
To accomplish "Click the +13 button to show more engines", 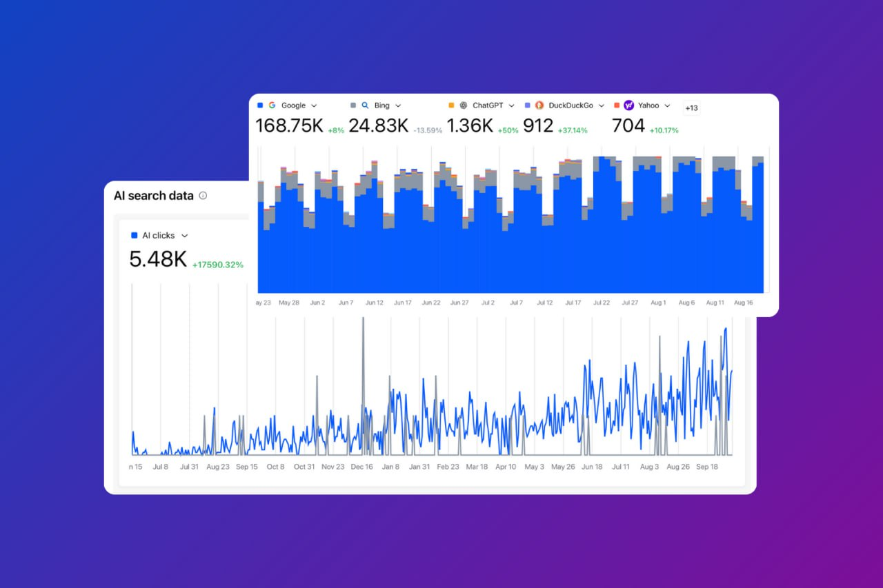I will pos(691,108).
